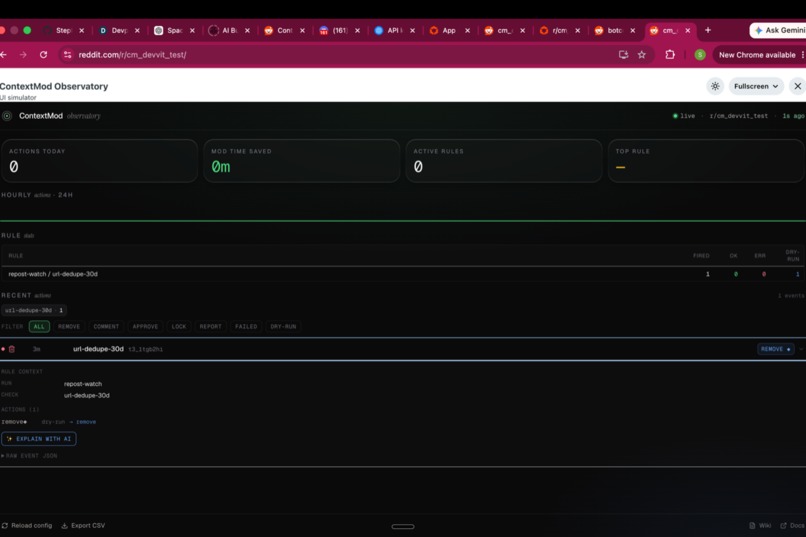The width and height of the screenshot is (806, 537).
Task: Click the repost-watch value under Rule Context
Action: tap(83, 384)
